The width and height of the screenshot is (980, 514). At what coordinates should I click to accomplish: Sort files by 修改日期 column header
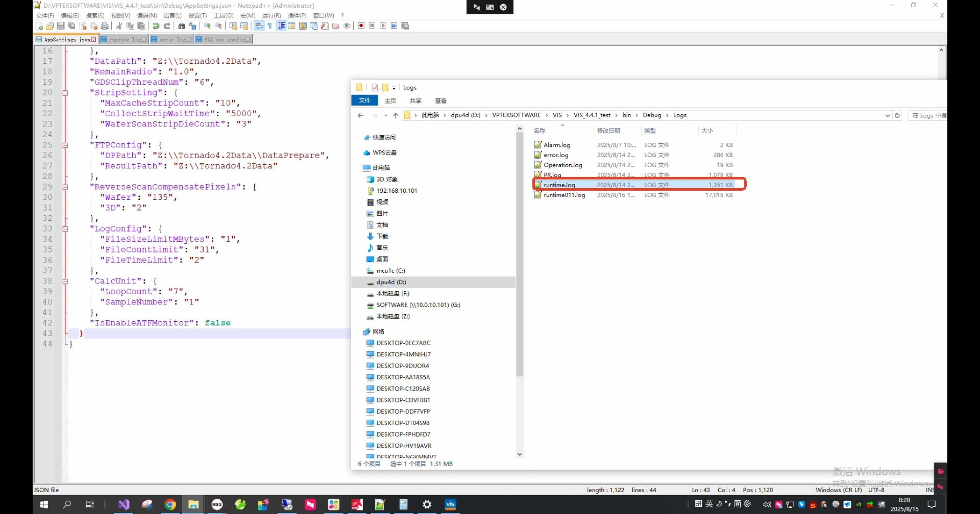[x=608, y=131]
